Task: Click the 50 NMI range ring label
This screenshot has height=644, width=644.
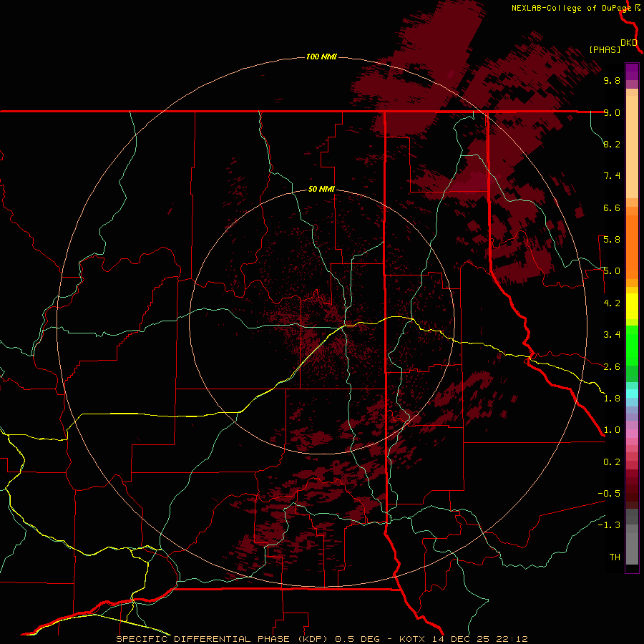Action: 321,189
